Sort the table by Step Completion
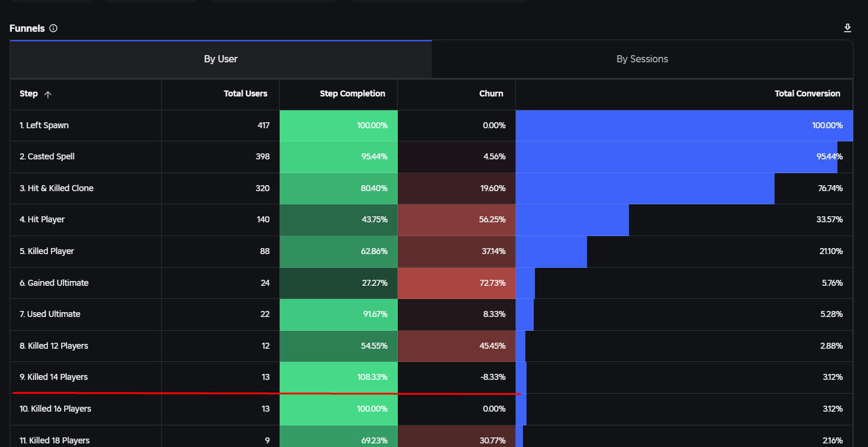The image size is (868, 447). coord(352,93)
